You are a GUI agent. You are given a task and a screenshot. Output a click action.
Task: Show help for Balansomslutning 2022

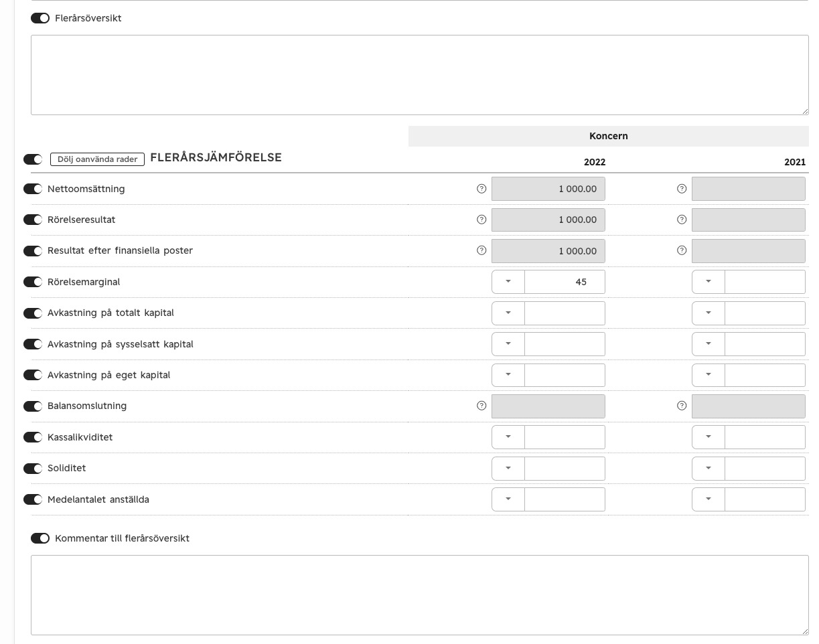pos(481,406)
